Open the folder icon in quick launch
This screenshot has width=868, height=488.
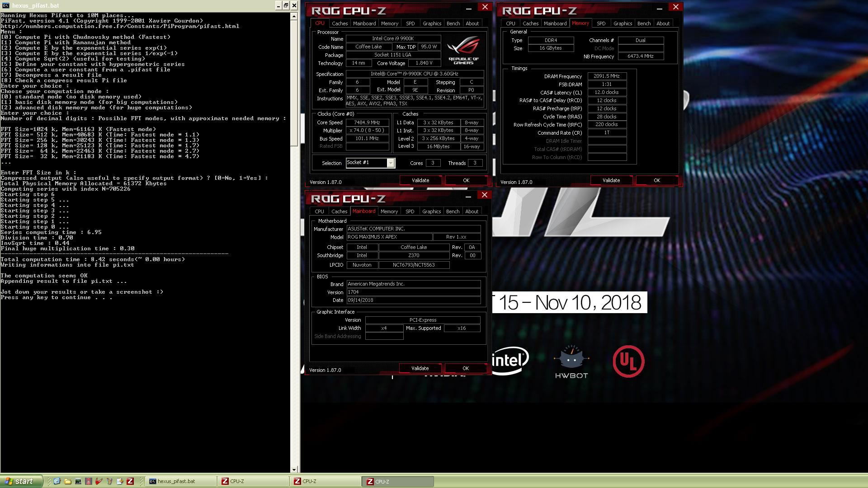coord(67,481)
